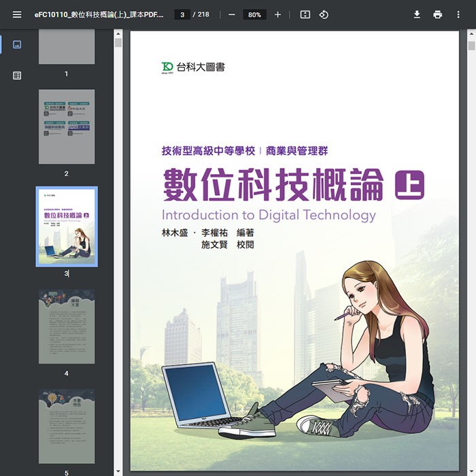Click the zoom in plus button
The width and height of the screenshot is (476, 476).
[x=277, y=14]
